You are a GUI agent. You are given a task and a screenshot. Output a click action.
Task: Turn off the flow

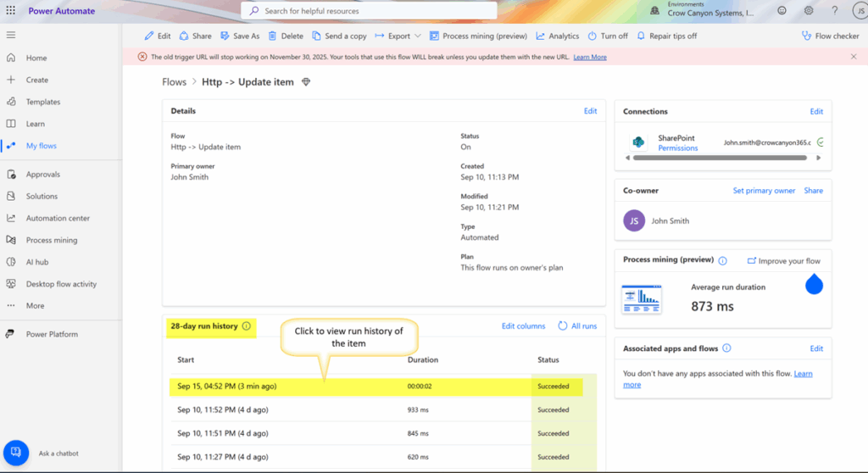[607, 36]
